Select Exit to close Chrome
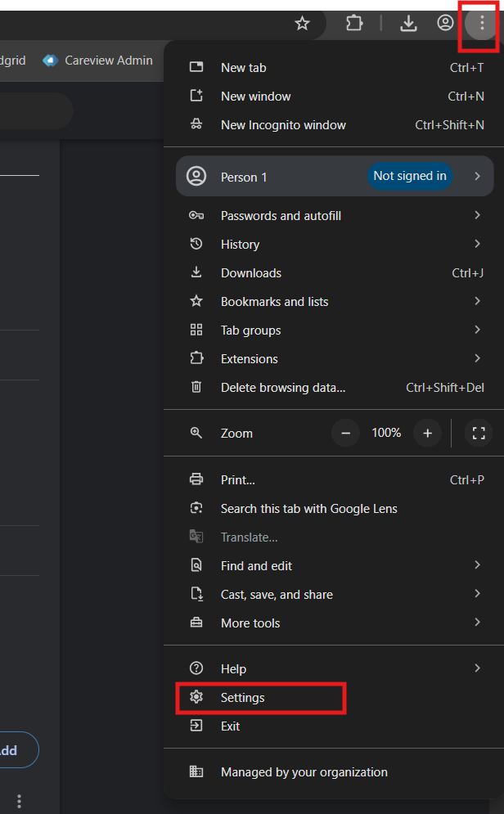The image size is (504, 814). [x=230, y=726]
